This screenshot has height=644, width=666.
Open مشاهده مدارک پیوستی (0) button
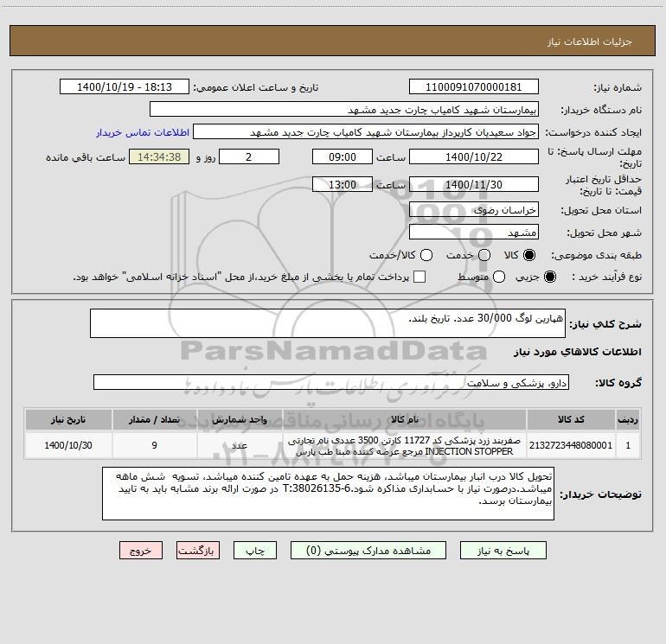368,551
